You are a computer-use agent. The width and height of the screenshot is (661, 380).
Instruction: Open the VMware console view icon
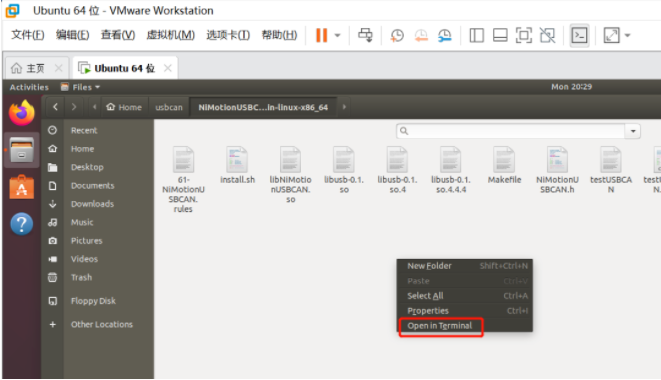point(579,35)
